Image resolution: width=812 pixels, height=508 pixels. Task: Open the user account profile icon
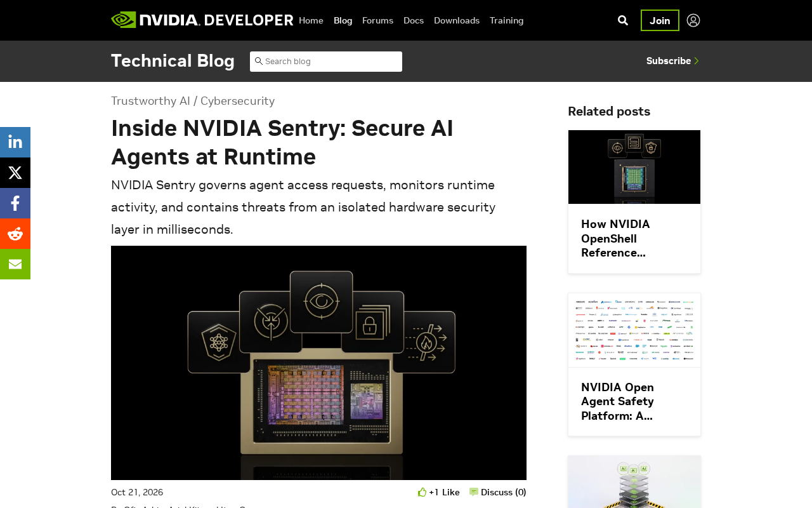click(693, 20)
